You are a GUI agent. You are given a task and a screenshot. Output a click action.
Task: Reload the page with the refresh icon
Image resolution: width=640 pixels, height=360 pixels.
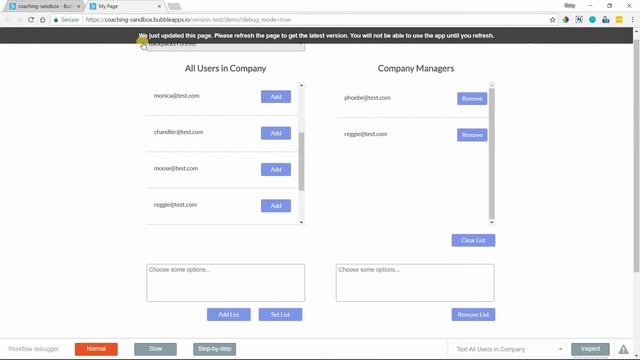click(x=31, y=20)
